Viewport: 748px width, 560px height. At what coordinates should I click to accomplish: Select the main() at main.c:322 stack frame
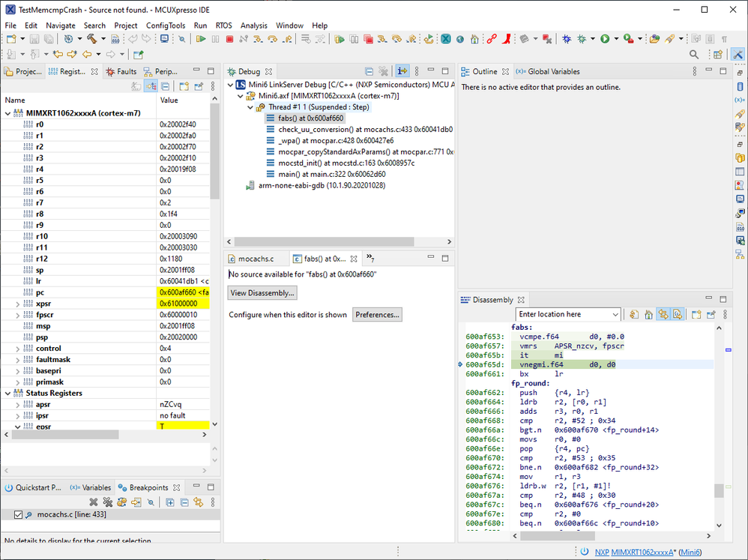click(x=332, y=174)
